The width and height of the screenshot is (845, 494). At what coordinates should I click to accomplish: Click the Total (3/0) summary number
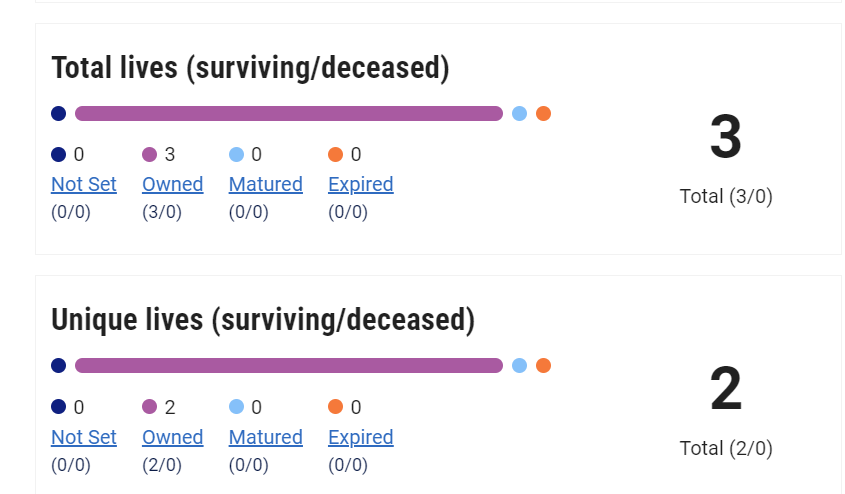click(x=725, y=138)
